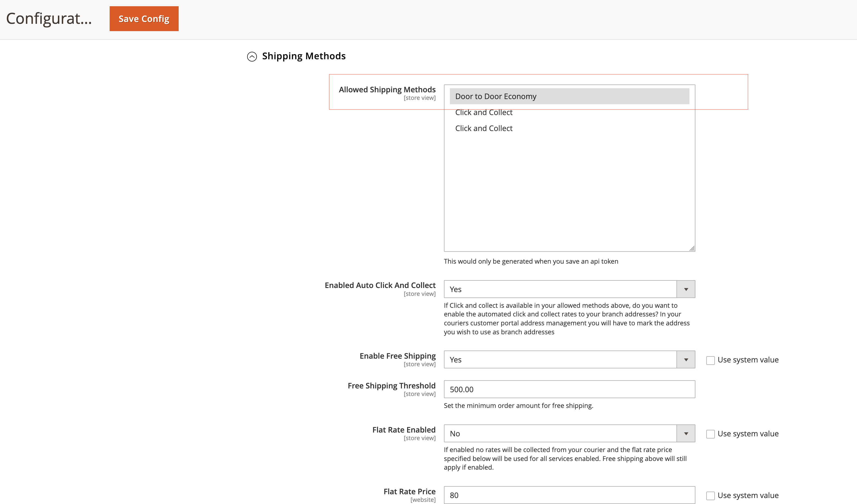
Task: Click the Allowed Shipping Methods label
Action: click(387, 89)
